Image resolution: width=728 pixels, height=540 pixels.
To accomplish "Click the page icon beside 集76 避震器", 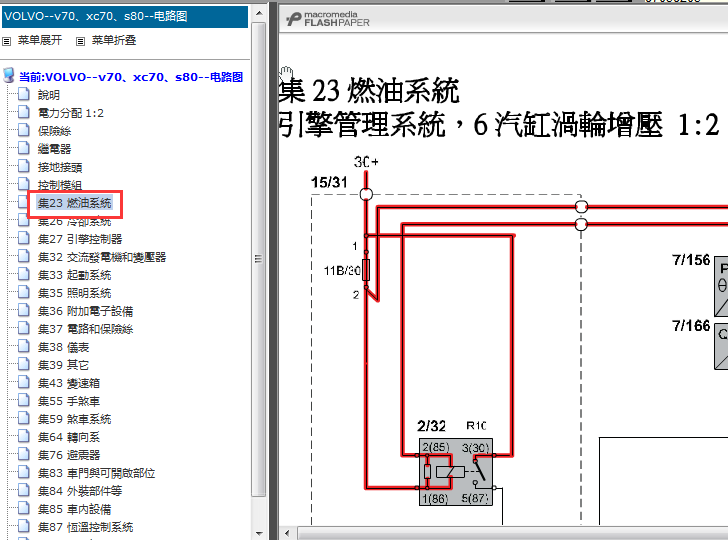I will (24, 454).
